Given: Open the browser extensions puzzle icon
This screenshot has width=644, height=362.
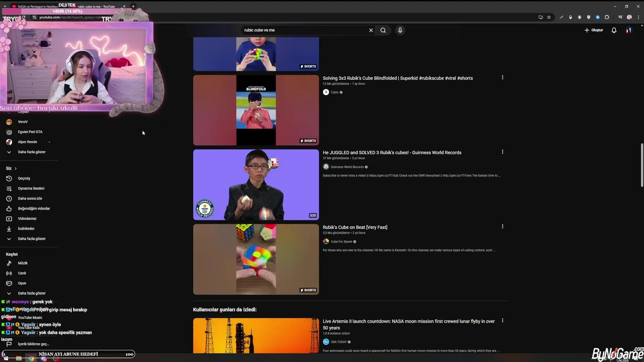Looking at the screenshot, I should pos(607,17).
